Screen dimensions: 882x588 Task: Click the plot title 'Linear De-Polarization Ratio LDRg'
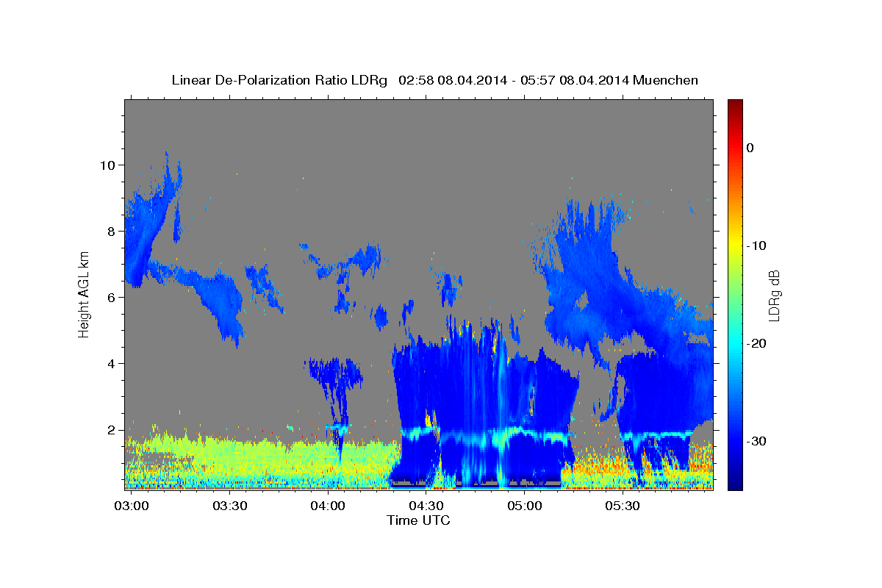[x=279, y=80]
